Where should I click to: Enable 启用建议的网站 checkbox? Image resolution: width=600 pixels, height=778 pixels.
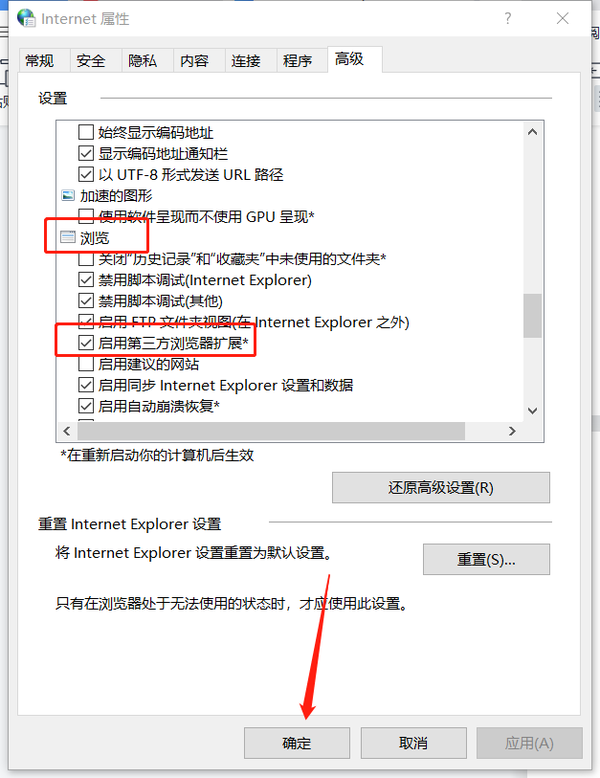click(86, 364)
